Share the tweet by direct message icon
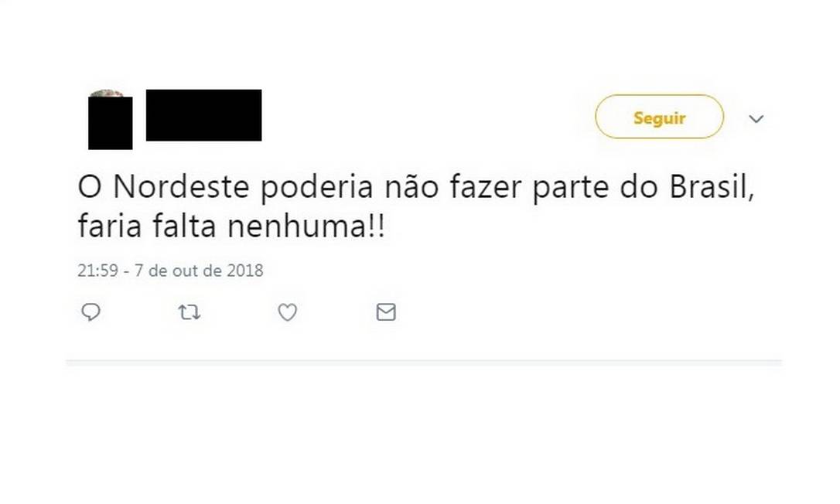Viewport: 840px width, 504px height. [386, 312]
